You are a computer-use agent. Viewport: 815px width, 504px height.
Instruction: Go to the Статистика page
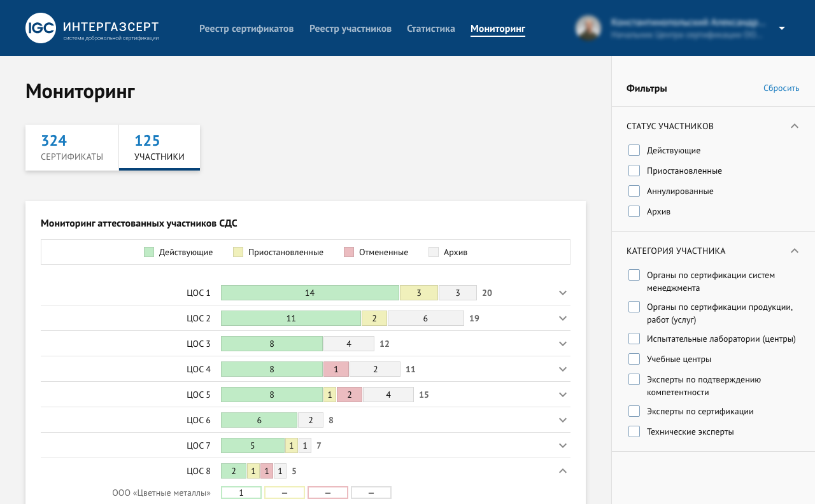430,29
